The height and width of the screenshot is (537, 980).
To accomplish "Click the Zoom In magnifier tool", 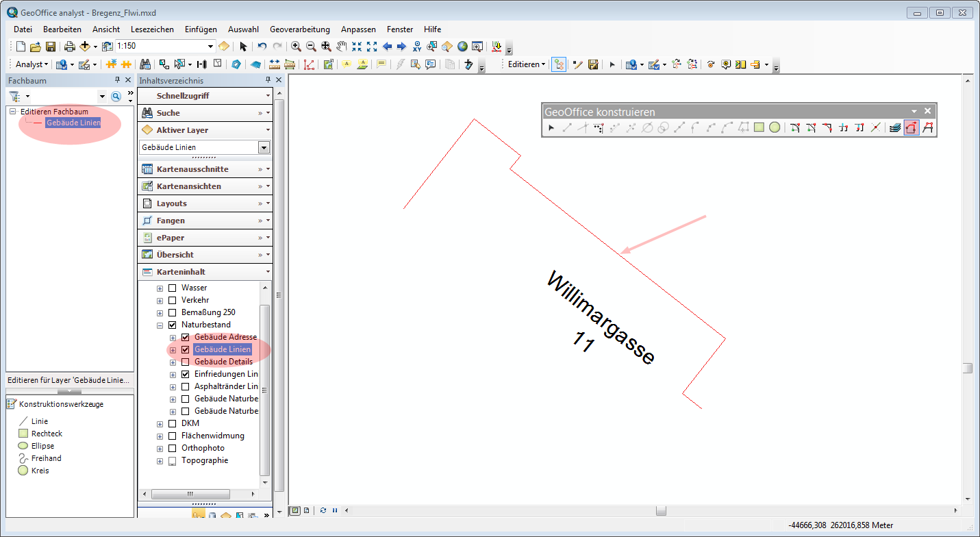I will [x=296, y=47].
